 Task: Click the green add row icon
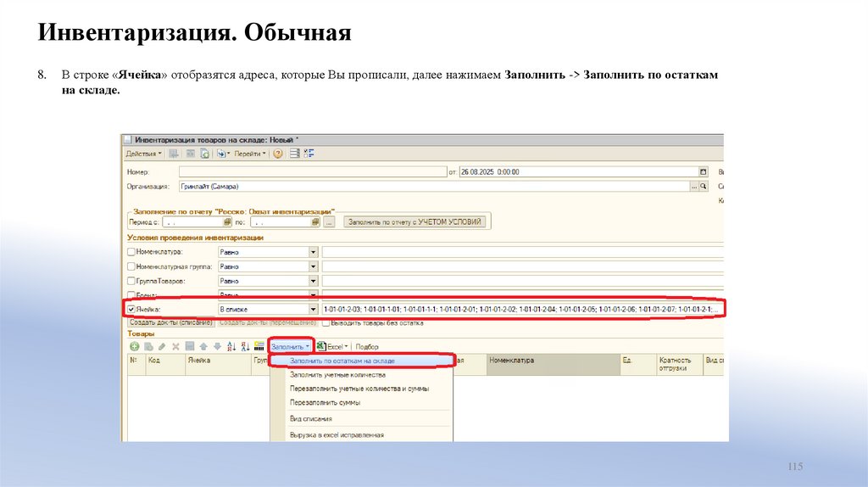134,346
